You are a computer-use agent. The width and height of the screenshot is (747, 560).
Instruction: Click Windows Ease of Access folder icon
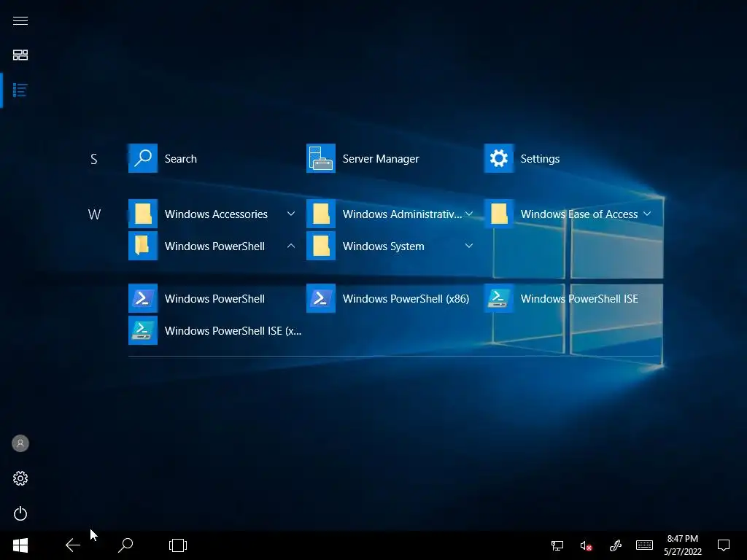tap(499, 214)
